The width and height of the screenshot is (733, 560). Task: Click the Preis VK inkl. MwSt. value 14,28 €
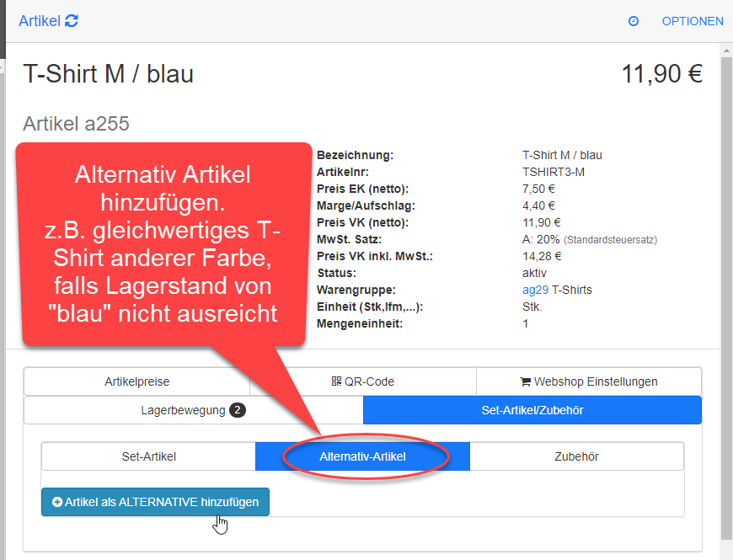[x=542, y=256]
